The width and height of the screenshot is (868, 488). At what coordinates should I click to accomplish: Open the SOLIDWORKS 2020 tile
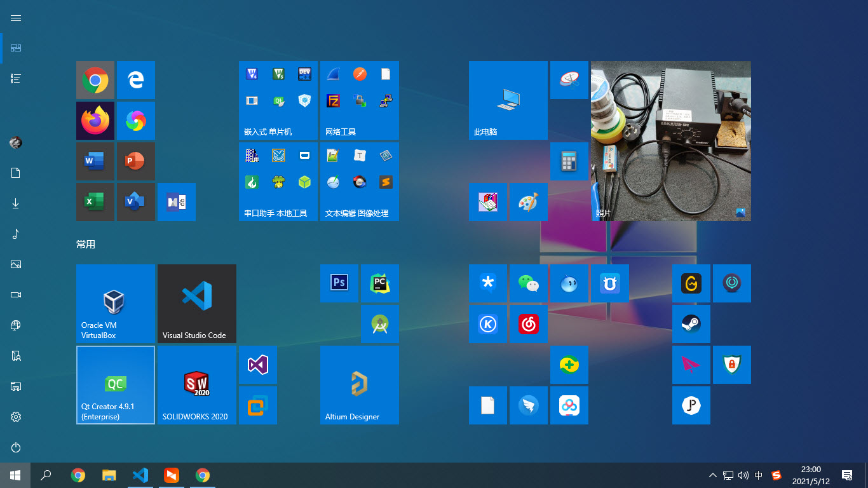pos(197,385)
